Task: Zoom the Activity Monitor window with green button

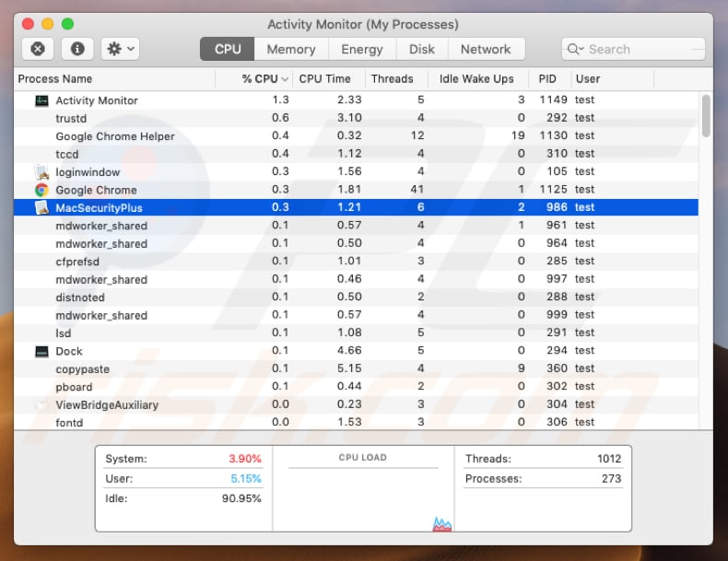Action: (x=67, y=24)
